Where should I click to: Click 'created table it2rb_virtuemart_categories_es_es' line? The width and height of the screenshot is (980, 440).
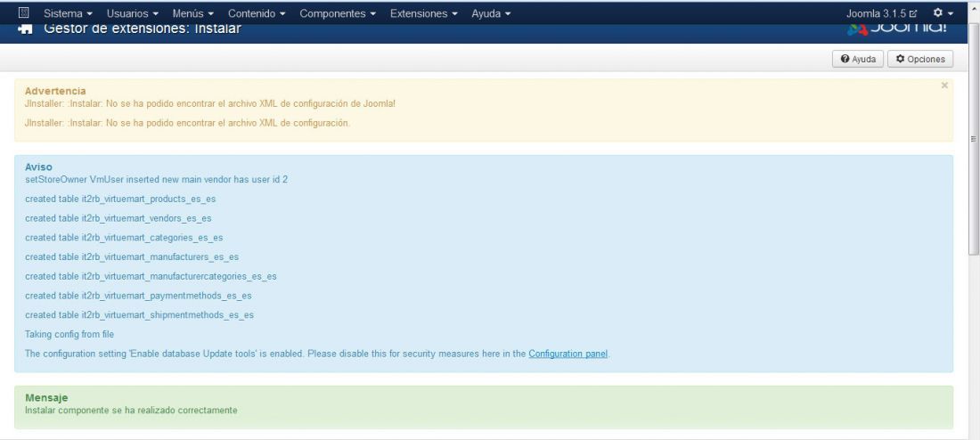[x=124, y=238]
